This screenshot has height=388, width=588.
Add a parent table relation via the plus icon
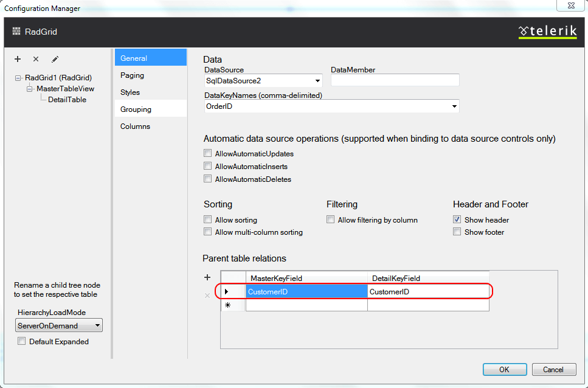[x=207, y=277]
